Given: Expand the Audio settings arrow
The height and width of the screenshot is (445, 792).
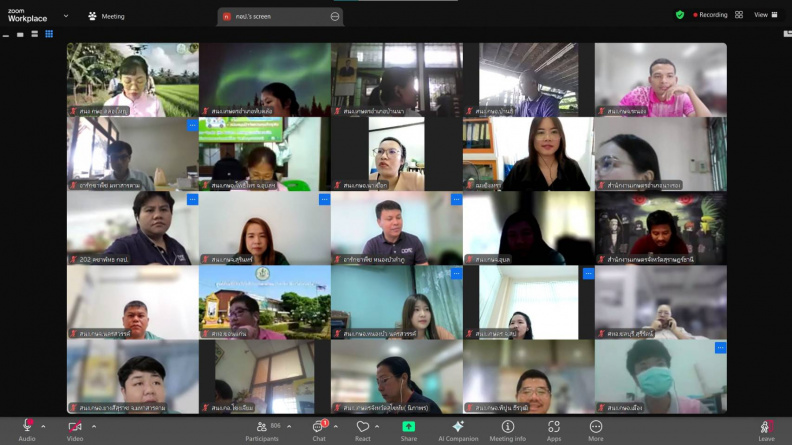Looking at the screenshot, I should pos(43,427).
